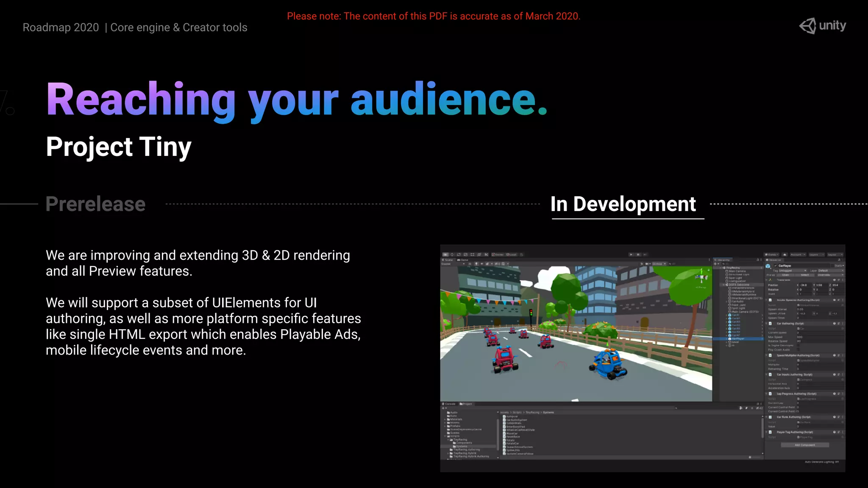868x488 pixels.
Task: Select the Audio folder in Project
Action: tap(452, 412)
